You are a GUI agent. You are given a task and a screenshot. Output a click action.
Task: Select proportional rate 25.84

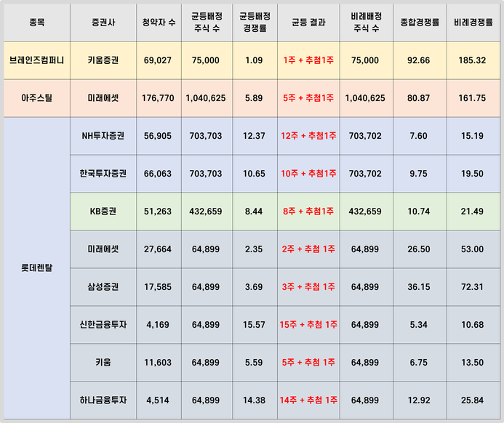472,400
